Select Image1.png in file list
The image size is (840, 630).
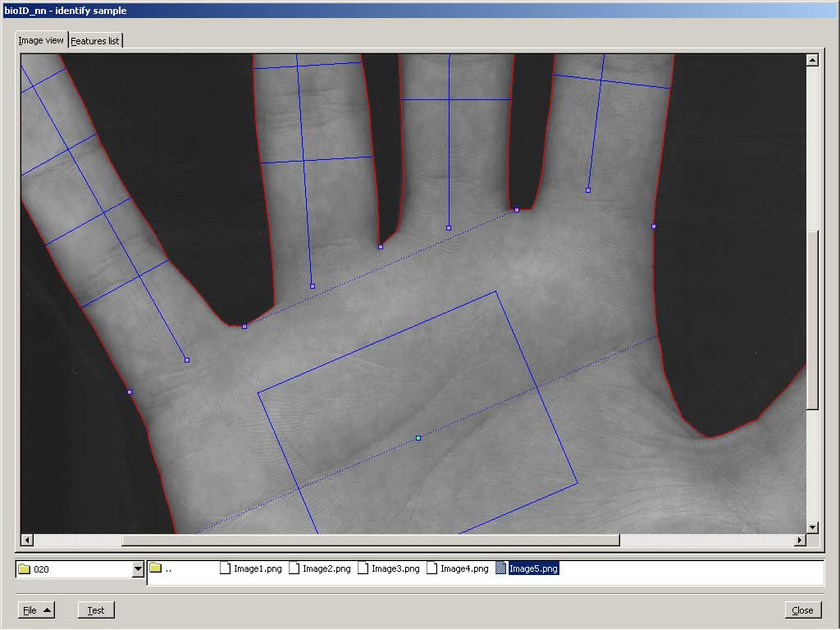pyautogui.click(x=251, y=568)
